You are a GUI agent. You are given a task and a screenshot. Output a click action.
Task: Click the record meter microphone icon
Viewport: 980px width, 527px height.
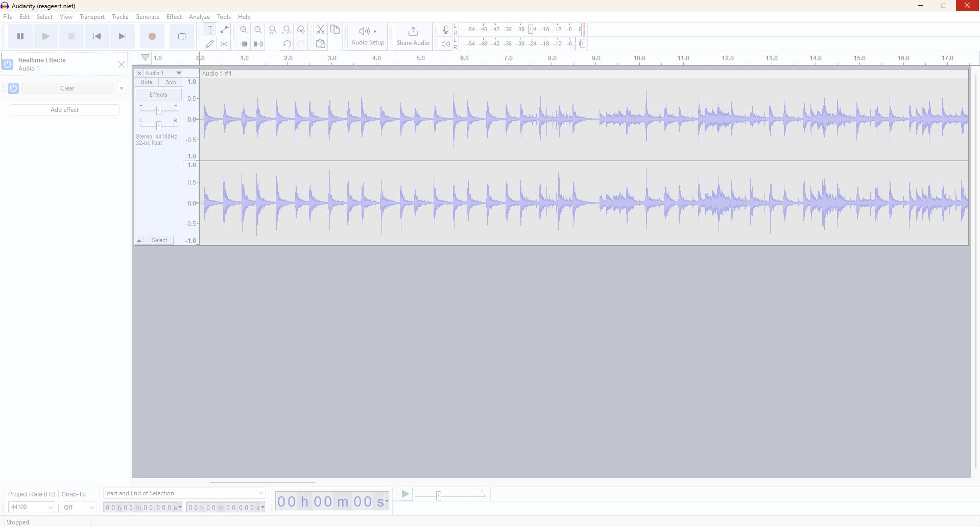click(446, 30)
